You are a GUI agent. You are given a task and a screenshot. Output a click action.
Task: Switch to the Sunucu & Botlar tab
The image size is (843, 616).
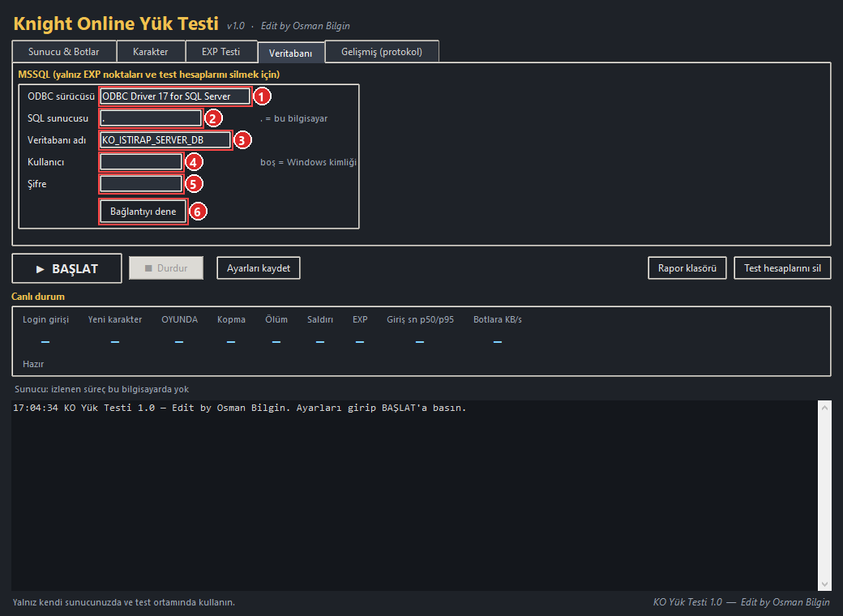[x=63, y=52]
